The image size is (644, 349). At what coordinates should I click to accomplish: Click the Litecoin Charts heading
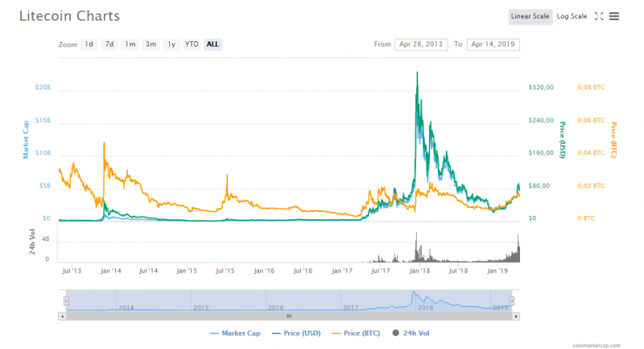pyautogui.click(x=69, y=16)
